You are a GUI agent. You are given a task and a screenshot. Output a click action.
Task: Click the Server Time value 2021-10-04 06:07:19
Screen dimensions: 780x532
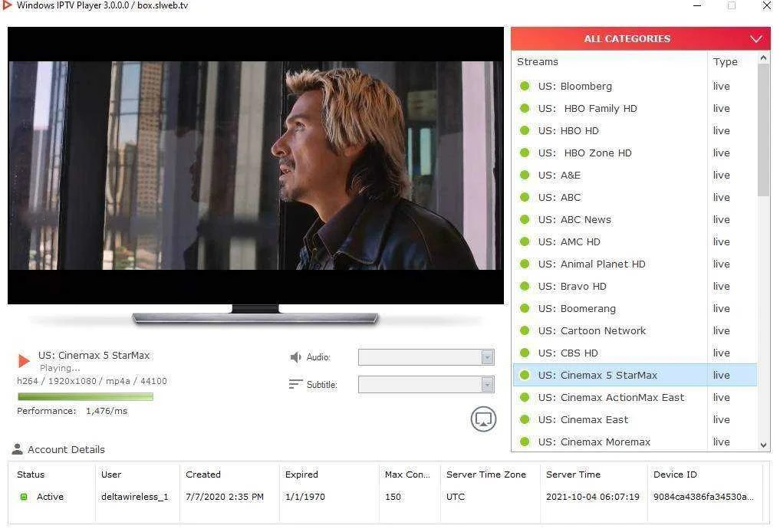tap(592, 497)
